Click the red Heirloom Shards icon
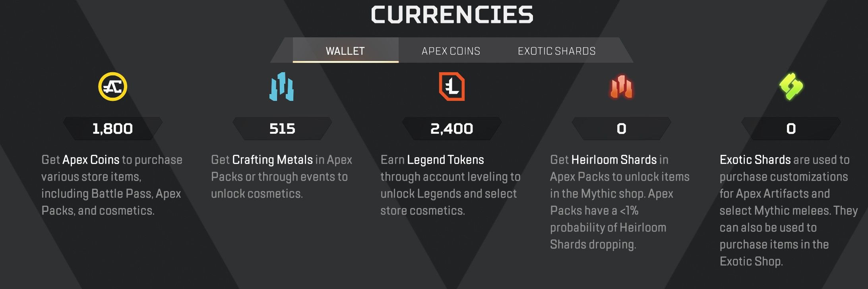868x289 pixels. 621,87
